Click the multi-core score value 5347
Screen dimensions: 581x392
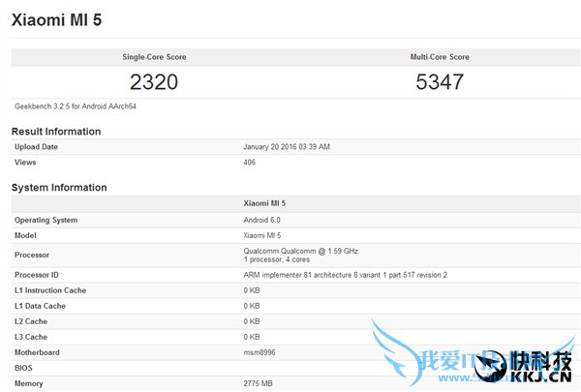click(x=440, y=82)
